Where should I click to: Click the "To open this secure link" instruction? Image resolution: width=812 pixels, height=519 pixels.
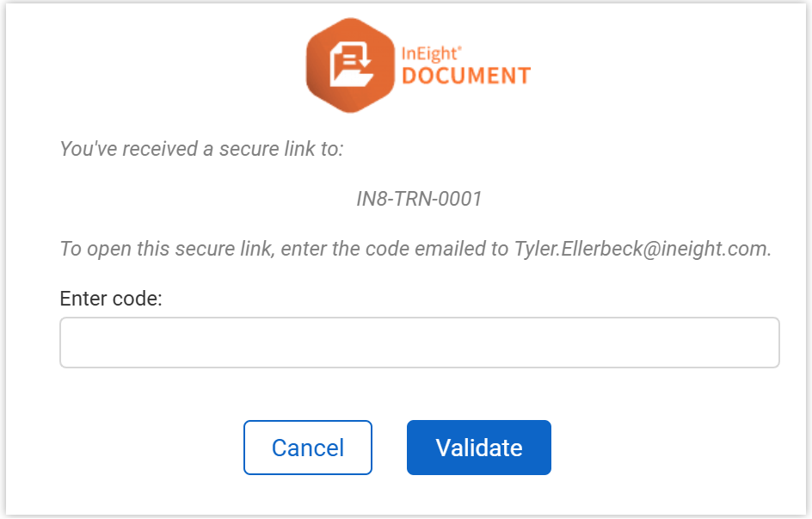[156, 249]
